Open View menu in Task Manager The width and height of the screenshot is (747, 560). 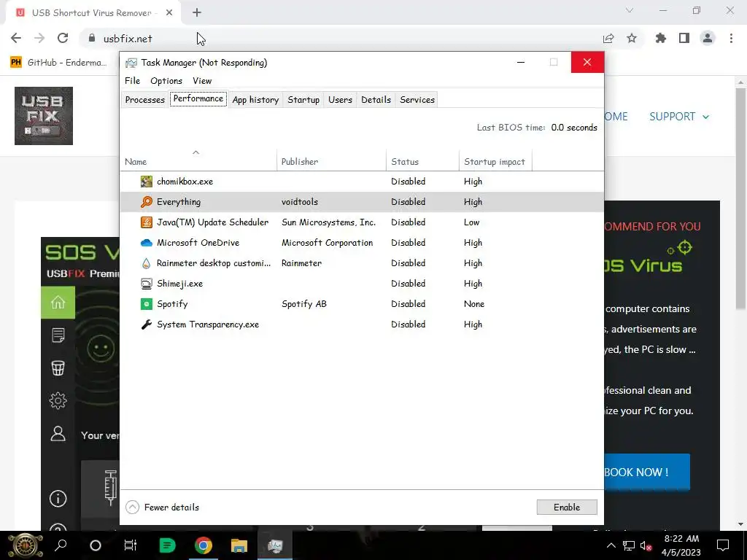[x=202, y=81]
